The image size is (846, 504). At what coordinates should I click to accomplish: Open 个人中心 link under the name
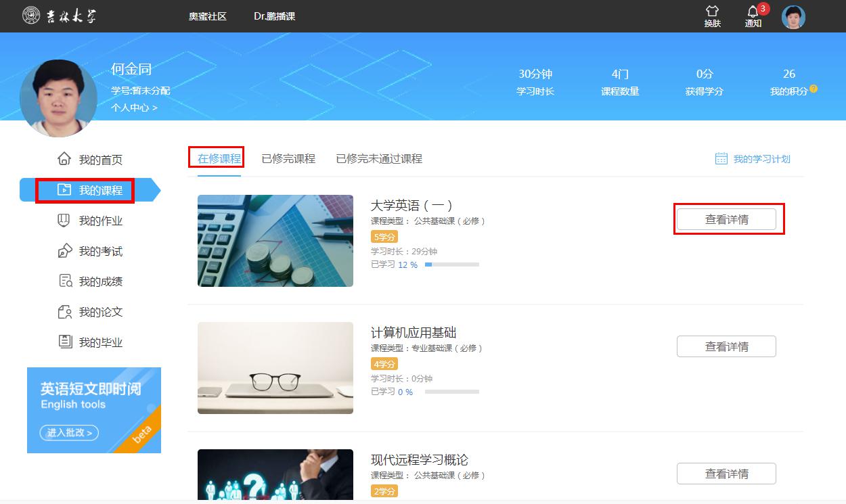coord(134,108)
